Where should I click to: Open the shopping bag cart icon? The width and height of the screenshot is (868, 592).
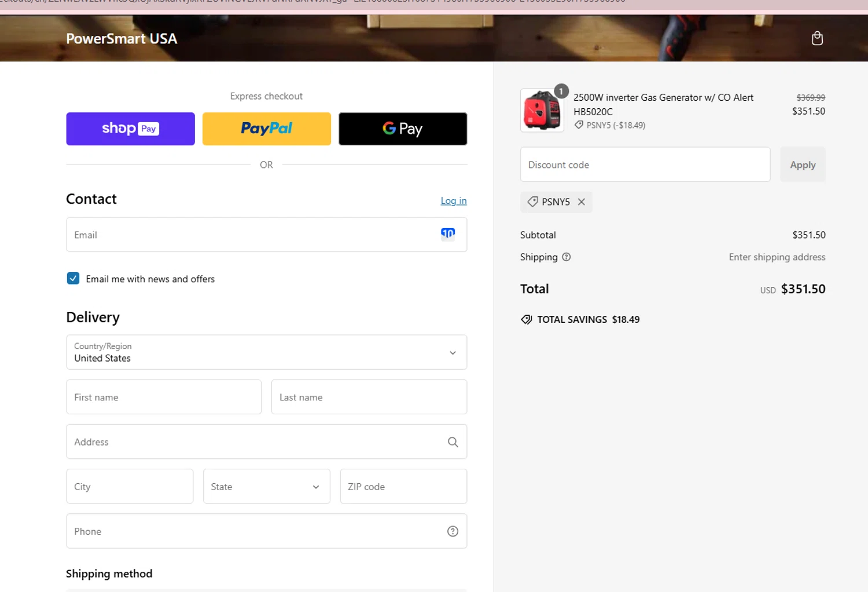tap(817, 38)
